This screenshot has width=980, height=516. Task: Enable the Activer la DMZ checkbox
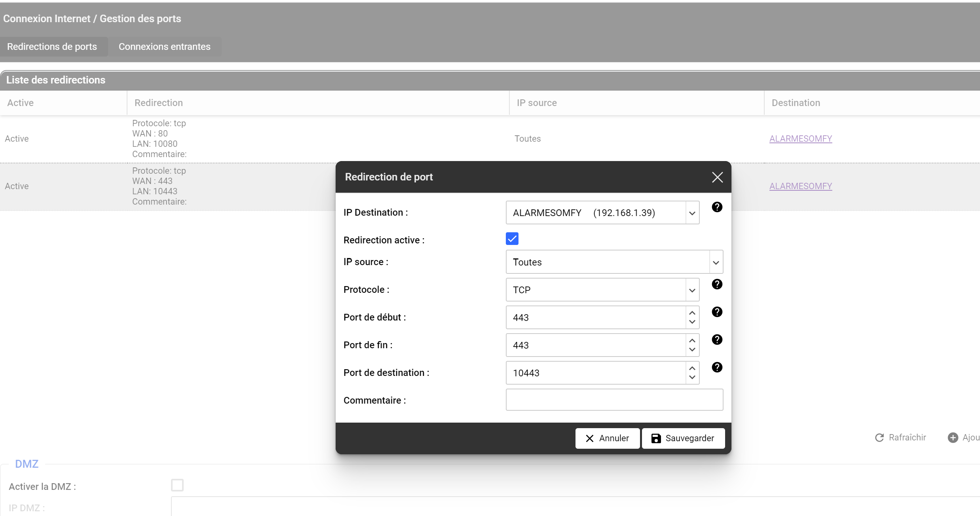coord(177,485)
